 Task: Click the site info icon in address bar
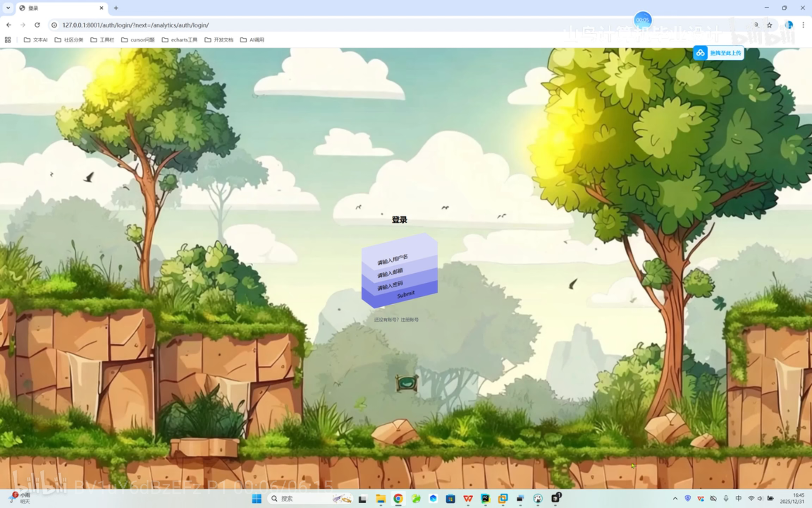point(55,25)
